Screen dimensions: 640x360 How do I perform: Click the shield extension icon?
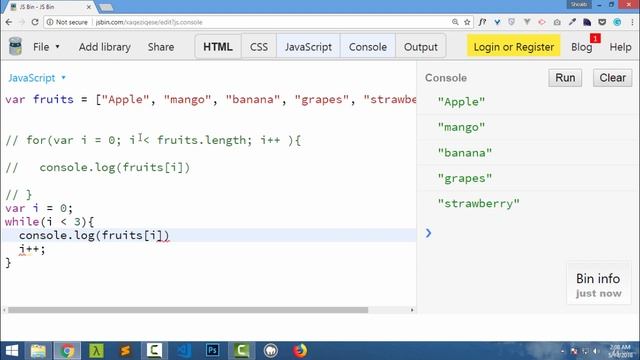[512, 22]
